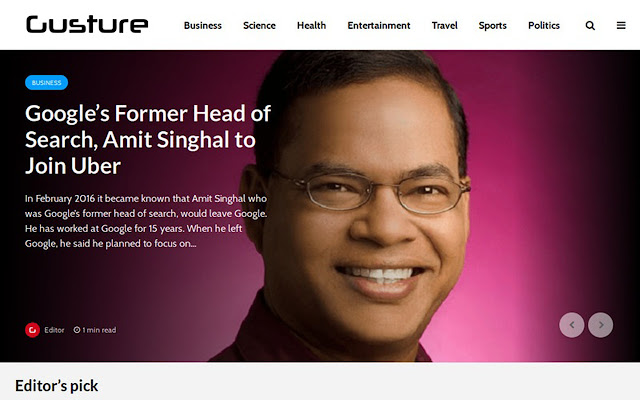Viewport: 640px width, 400px height.
Task: Select Travel in the navigation bar
Action: (x=444, y=26)
